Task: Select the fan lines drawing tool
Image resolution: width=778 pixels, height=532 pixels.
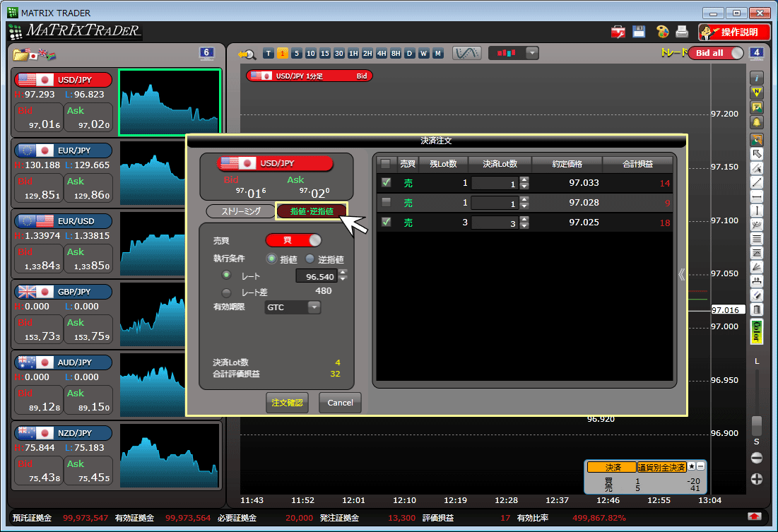Action: click(756, 267)
